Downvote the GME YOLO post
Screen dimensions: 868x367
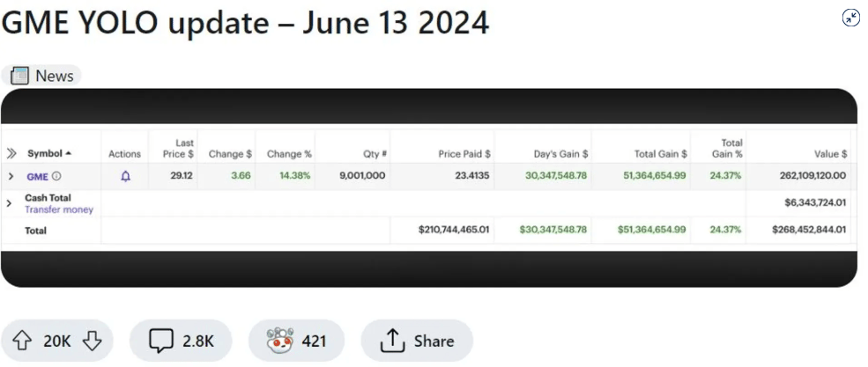(92, 341)
